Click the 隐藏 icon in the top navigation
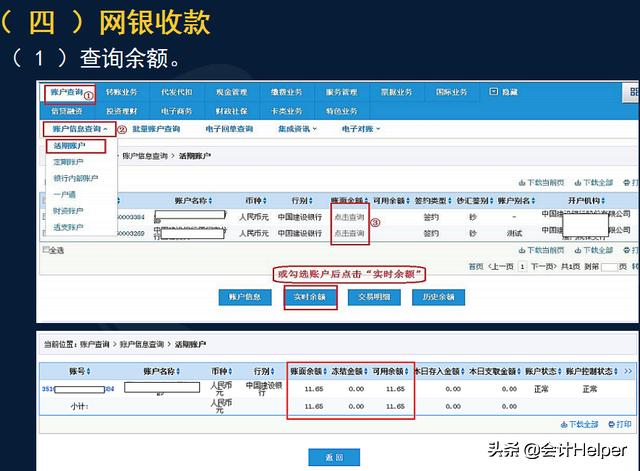 [x=493, y=92]
